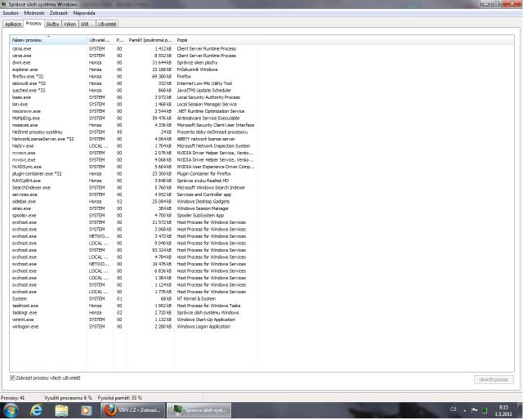Select the msseces.exe process row

tap(133, 125)
